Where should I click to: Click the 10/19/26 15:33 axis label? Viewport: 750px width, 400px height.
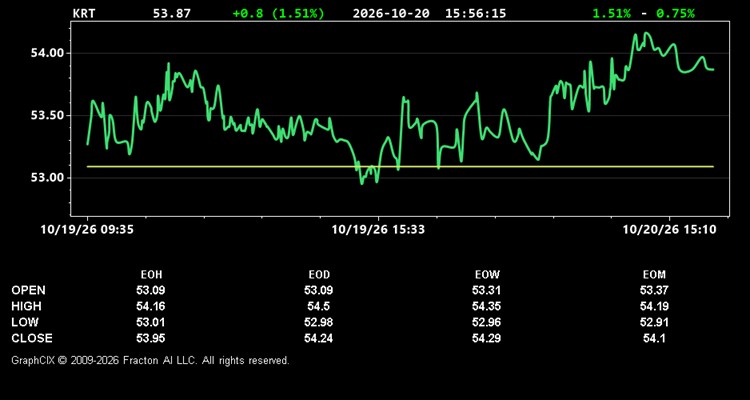pos(378,230)
